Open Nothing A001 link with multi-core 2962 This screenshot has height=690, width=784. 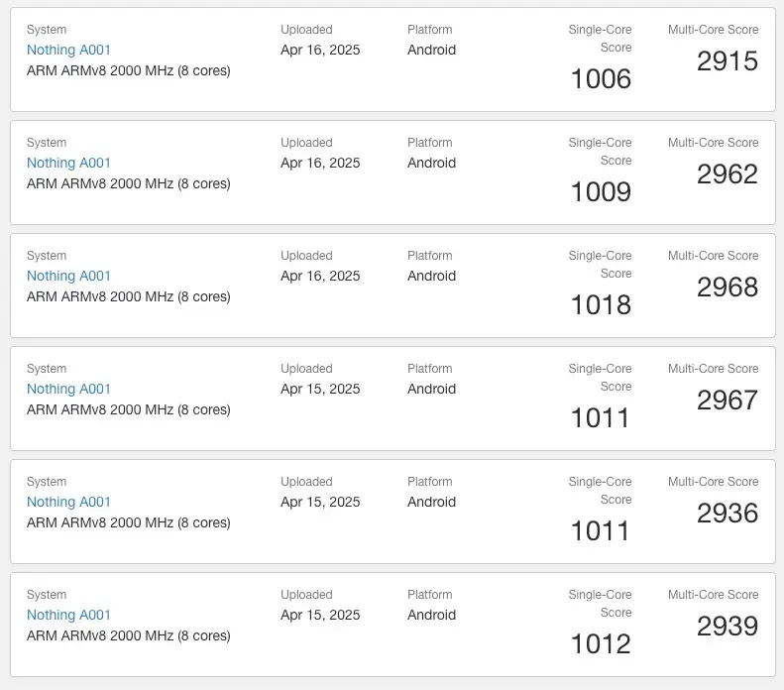tap(68, 163)
